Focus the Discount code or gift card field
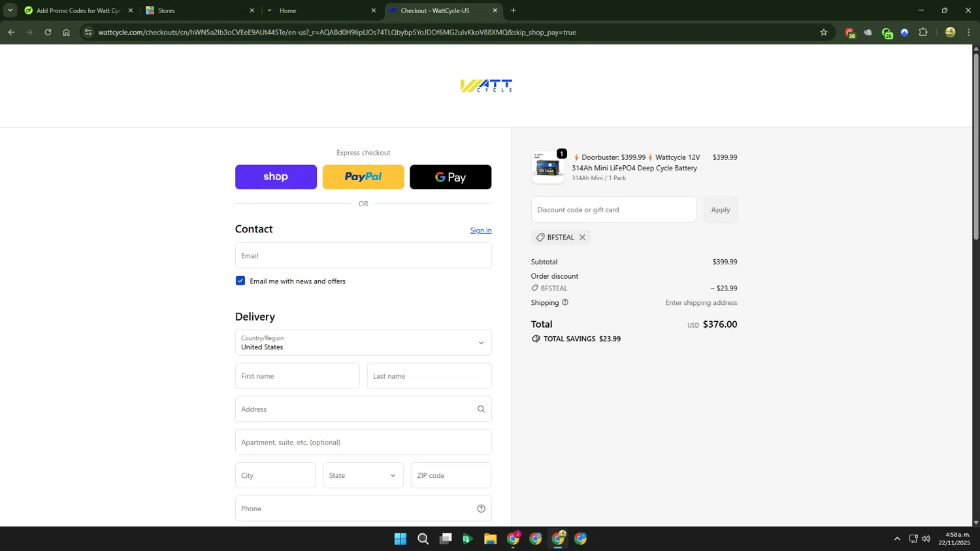980x551 pixels. click(613, 210)
